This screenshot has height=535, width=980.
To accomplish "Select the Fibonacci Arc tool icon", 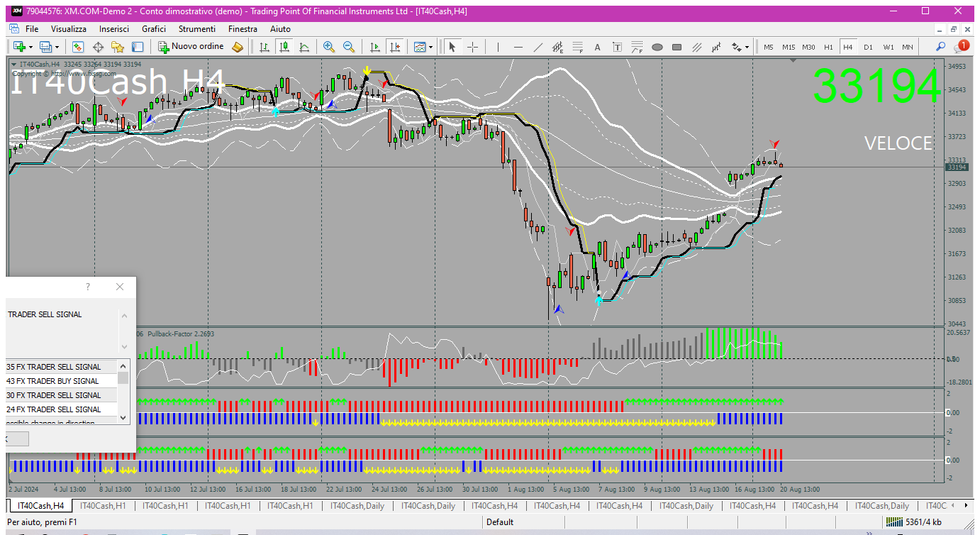I will tap(637, 47).
